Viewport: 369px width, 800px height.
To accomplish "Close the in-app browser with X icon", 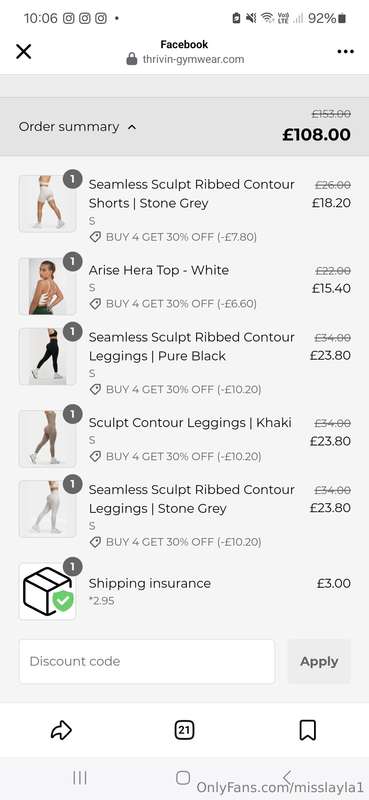I will (23, 52).
